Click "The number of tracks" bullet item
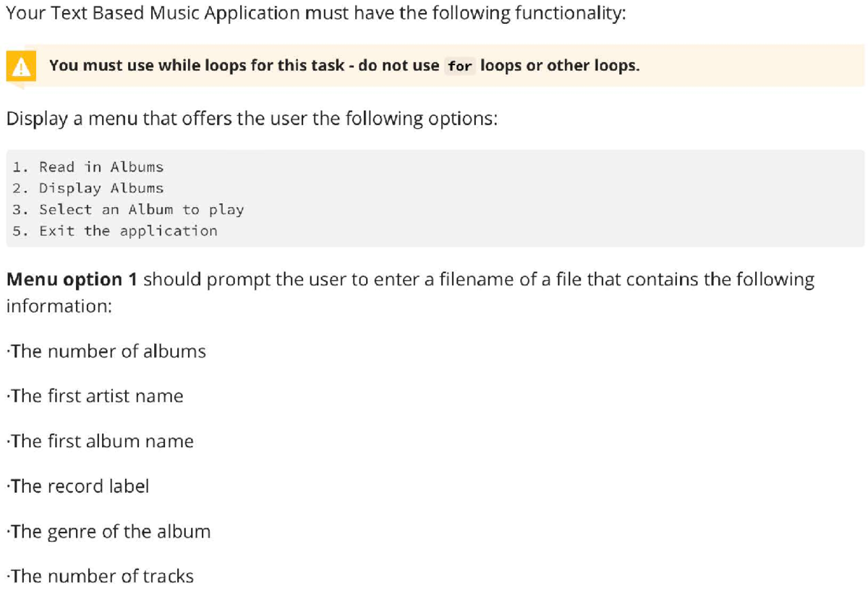Viewport: 868px width, 597px height. [100, 577]
